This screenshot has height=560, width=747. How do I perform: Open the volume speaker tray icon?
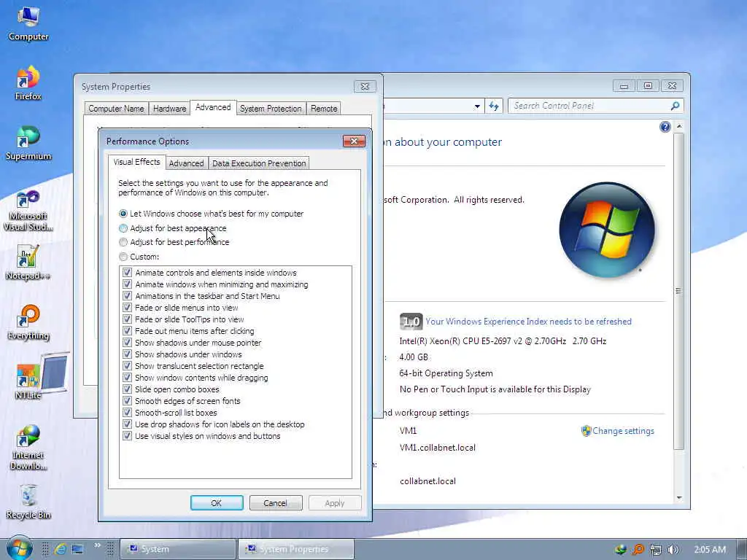pyautogui.click(x=673, y=550)
